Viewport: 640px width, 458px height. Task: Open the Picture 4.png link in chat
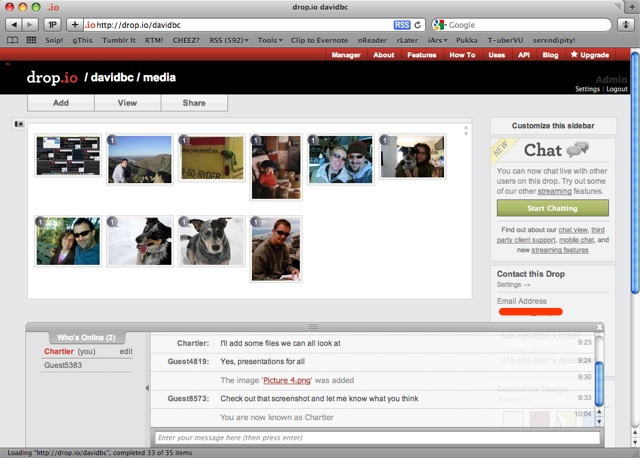(287, 380)
